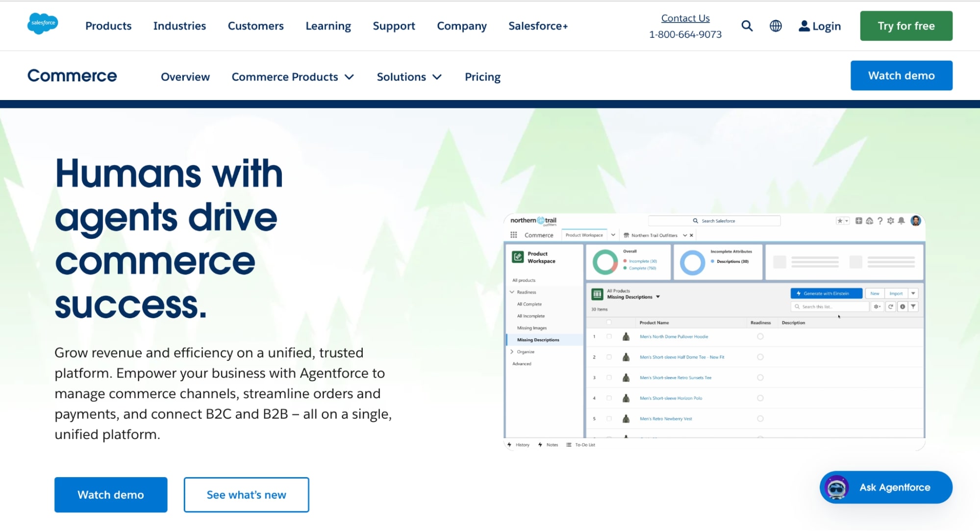Click the History lightning icon in utility bar
This screenshot has width=980, height=531.
509,445
